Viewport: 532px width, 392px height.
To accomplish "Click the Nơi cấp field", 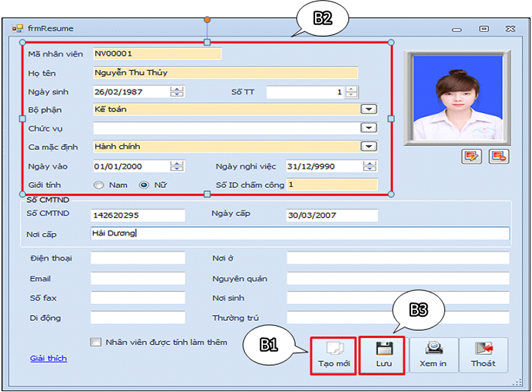I will [x=300, y=234].
